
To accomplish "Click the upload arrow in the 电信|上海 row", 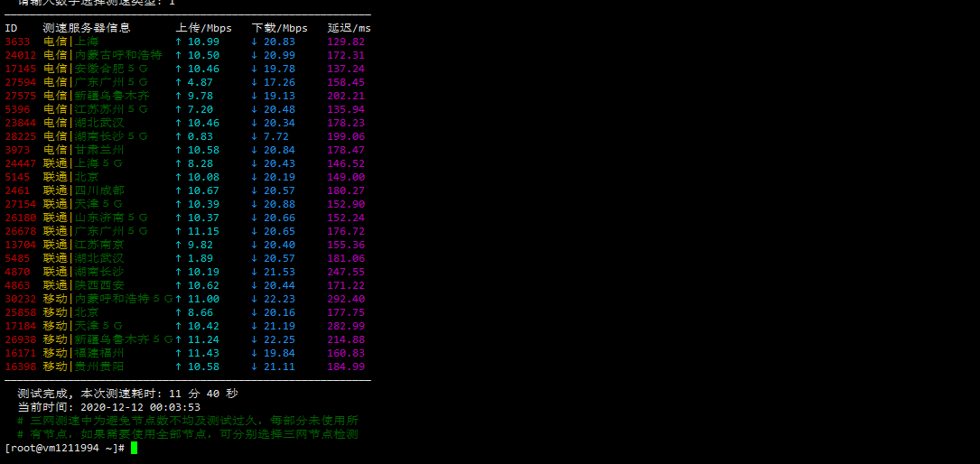I will [178, 42].
